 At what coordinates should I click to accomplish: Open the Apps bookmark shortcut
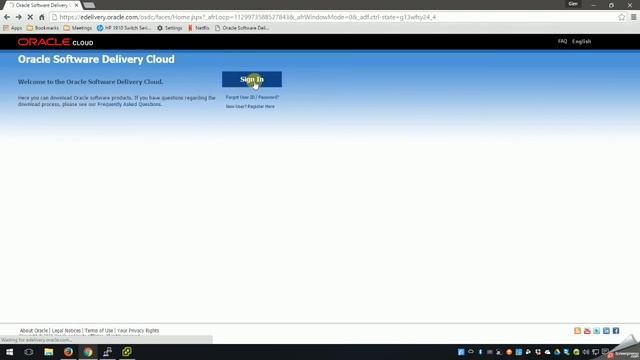[13, 28]
